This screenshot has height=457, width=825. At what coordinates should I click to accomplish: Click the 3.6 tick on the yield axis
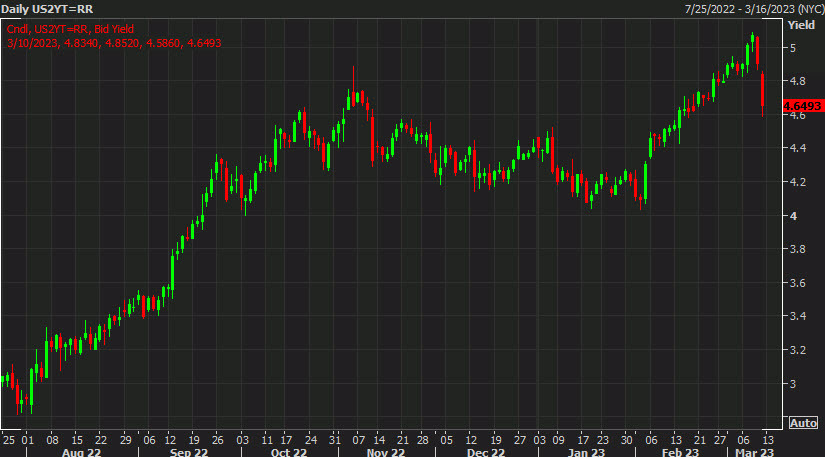point(798,283)
